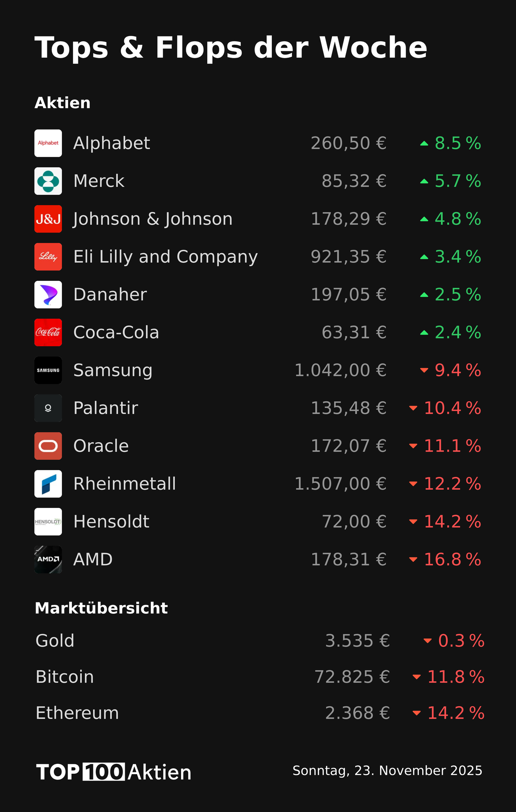
Task: Click the Coca-Cola logo icon
Action: coord(48,332)
